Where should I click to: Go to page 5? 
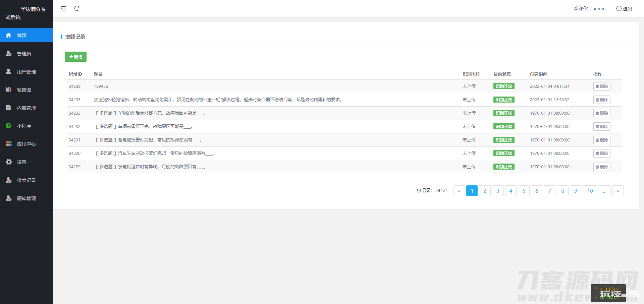[524, 191]
